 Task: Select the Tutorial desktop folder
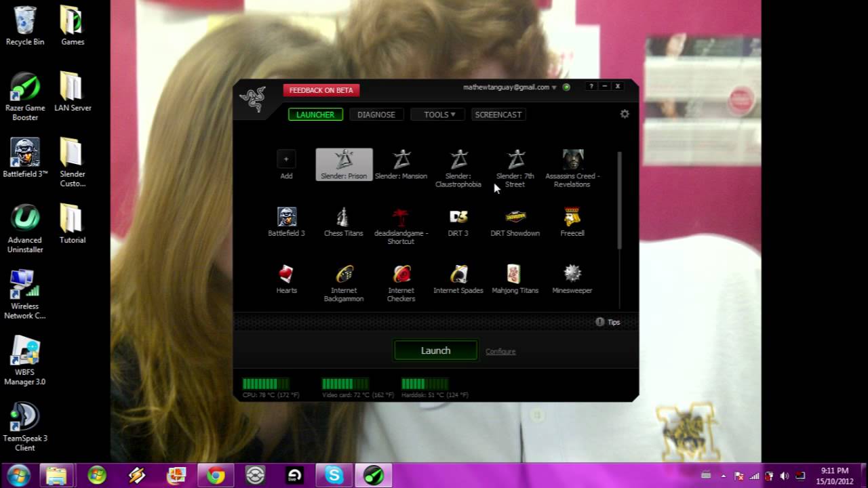[73, 224]
